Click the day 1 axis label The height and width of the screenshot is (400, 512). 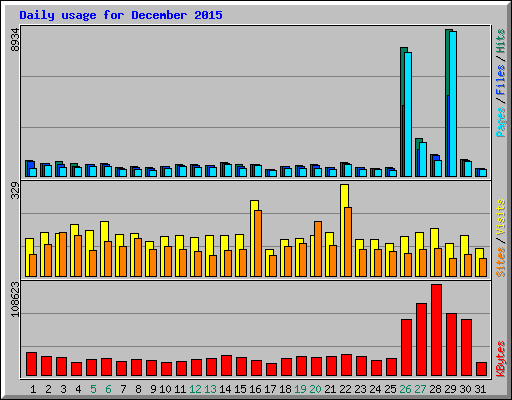(x=33, y=389)
